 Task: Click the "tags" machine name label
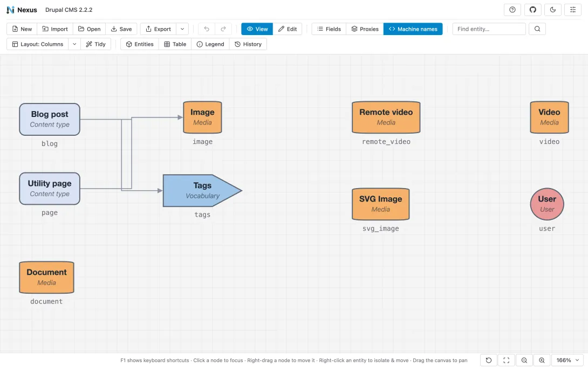[x=202, y=214]
